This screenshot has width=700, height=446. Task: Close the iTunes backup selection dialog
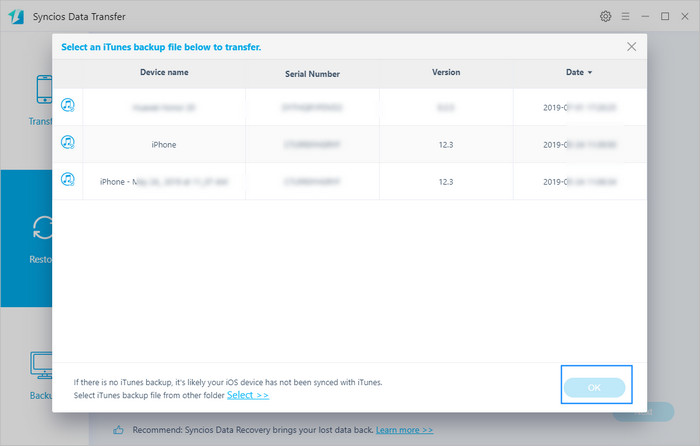(631, 47)
